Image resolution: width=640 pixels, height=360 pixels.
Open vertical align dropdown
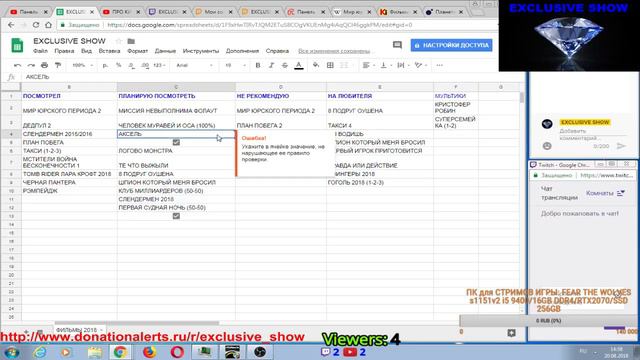[x=385, y=65]
